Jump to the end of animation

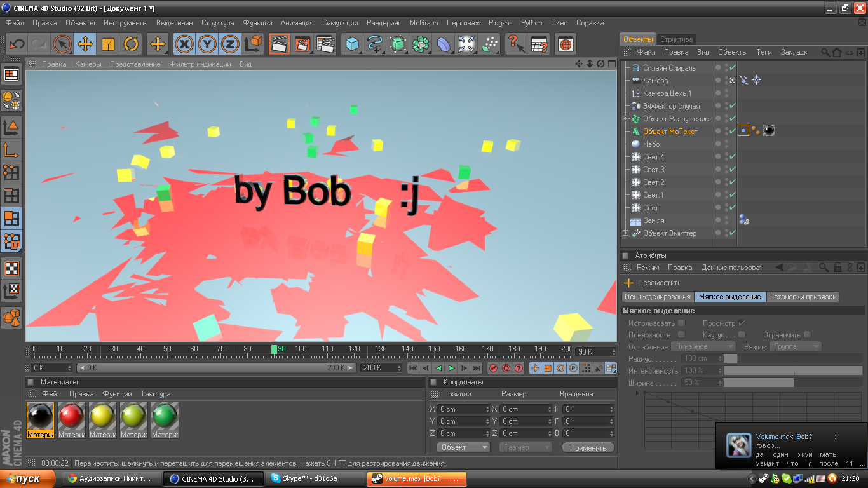pos(477,368)
